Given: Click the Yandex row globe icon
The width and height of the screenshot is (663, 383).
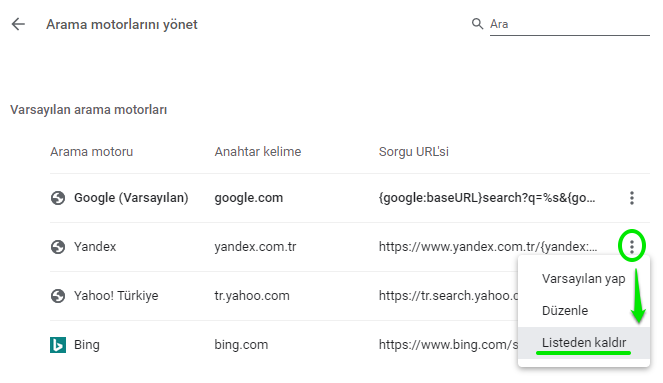Looking at the screenshot, I should click(x=58, y=247).
